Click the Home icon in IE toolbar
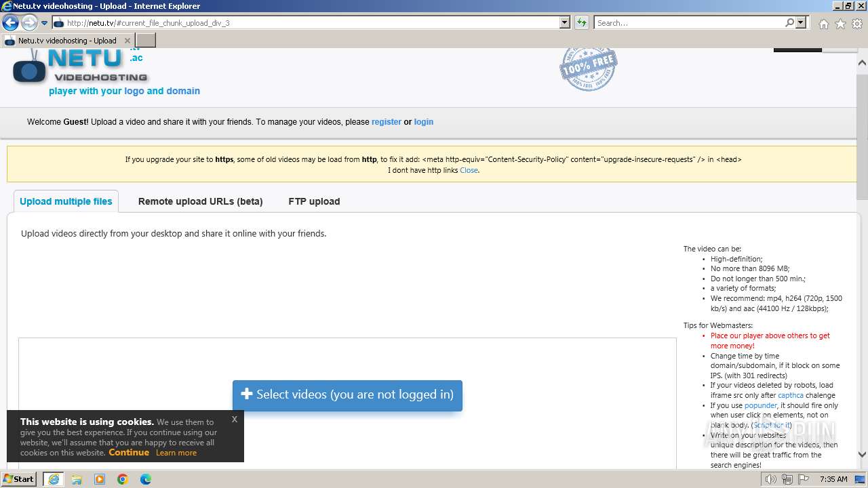Viewport: 868px width, 488px height. pos(823,24)
